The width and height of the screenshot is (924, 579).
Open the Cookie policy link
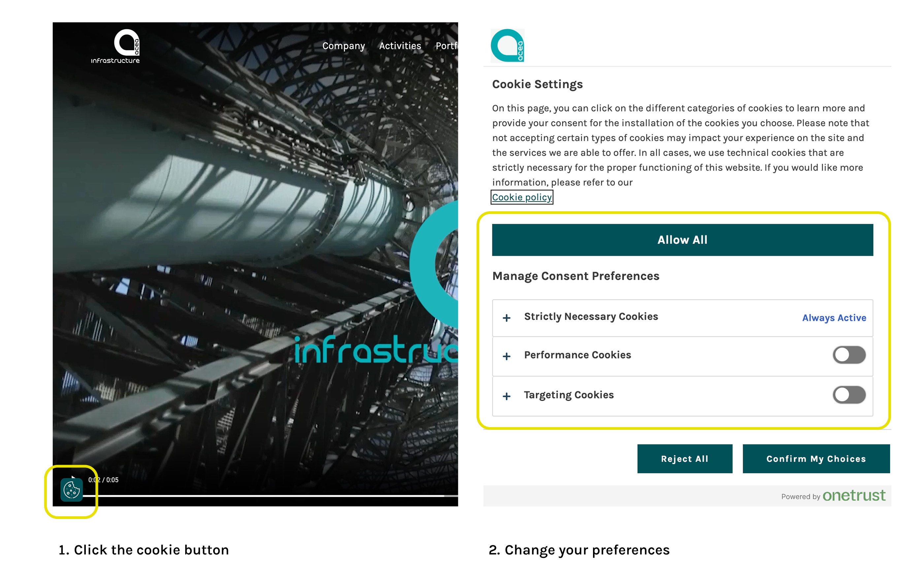(x=521, y=197)
